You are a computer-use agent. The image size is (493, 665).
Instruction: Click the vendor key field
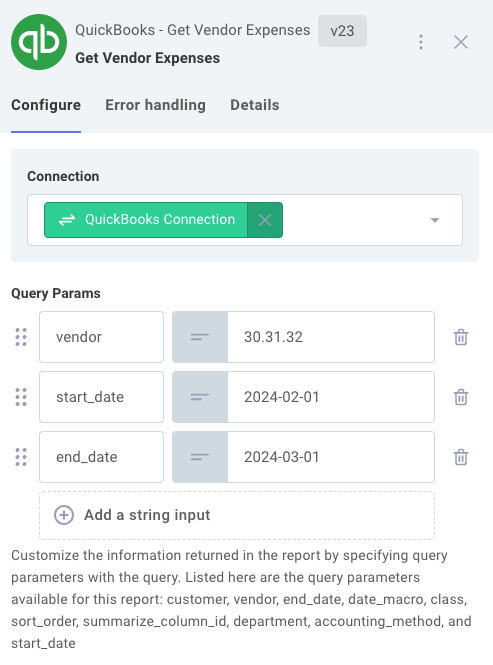coord(101,337)
